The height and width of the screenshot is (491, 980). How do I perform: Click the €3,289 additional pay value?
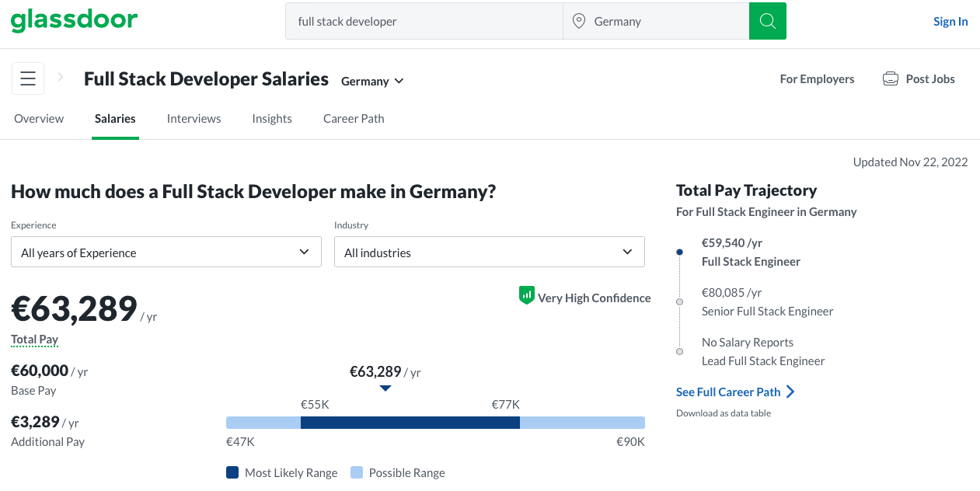tap(35, 422)
